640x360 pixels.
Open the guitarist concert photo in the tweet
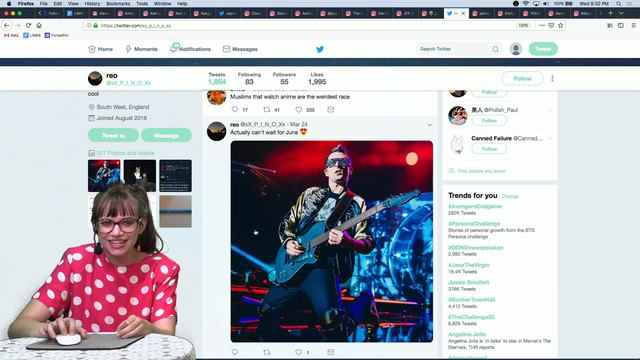(332, 242)
